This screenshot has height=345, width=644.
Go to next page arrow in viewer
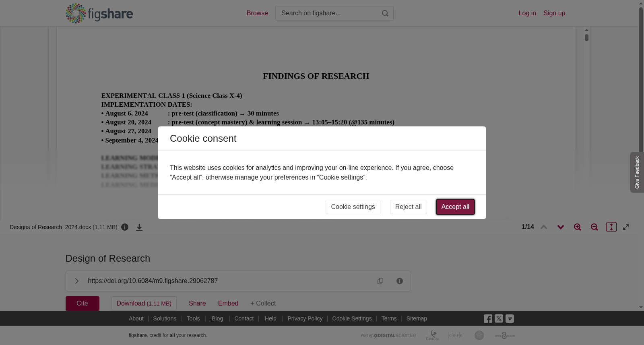coord(561,227)
